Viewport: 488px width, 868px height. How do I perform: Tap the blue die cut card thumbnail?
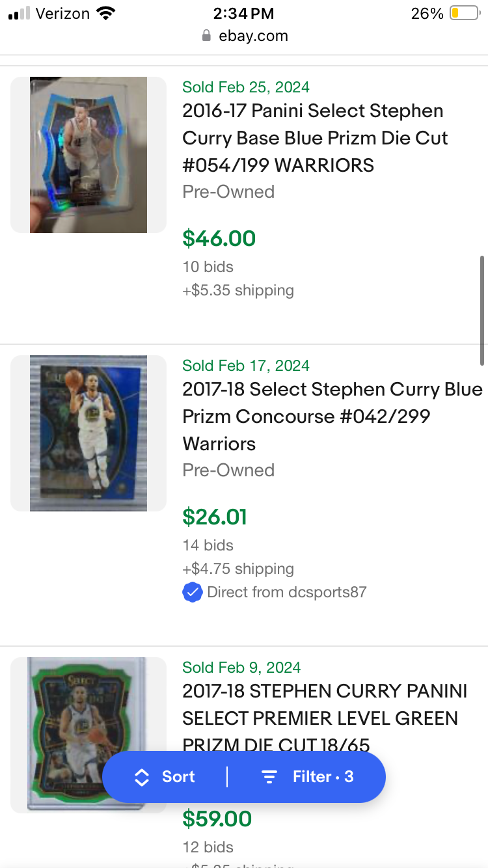click(88, 155)
